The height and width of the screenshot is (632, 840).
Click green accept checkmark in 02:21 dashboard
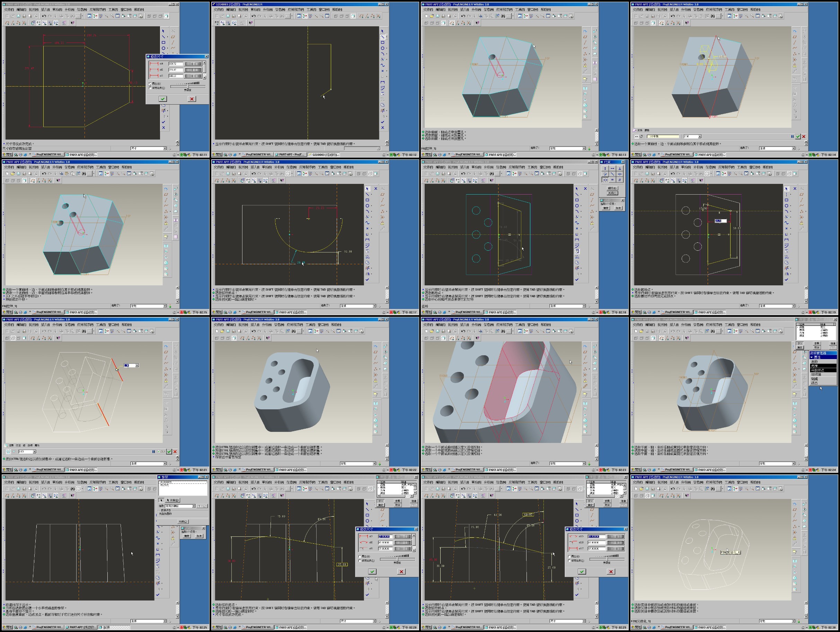pyautogui.click(x=169, y=452)
